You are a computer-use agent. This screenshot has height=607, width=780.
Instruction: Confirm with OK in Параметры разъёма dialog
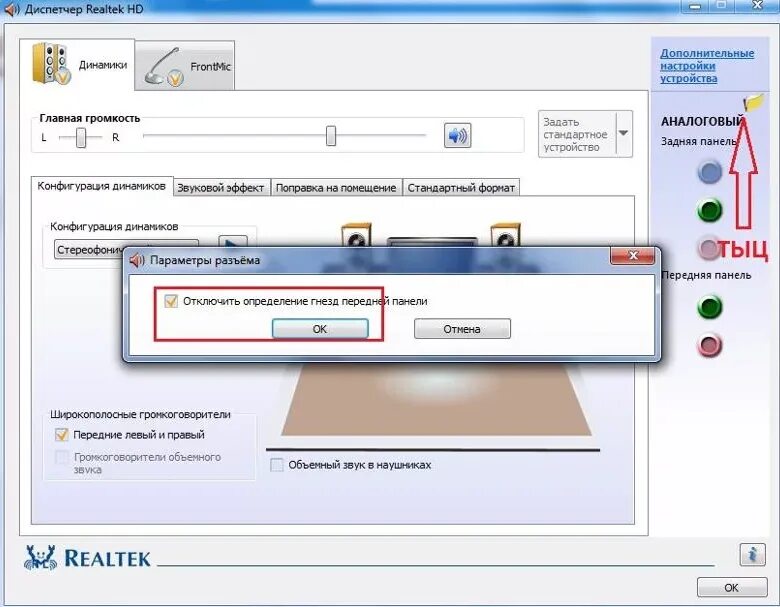[320, 329]
